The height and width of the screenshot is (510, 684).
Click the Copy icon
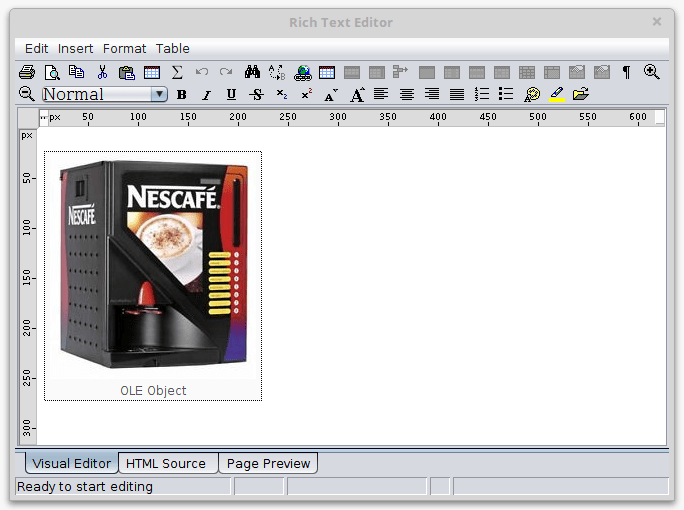click(77, 72)
